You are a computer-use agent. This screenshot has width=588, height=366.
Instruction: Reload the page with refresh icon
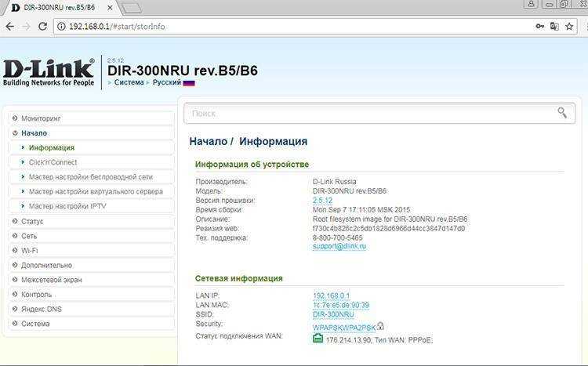(43, 26)
